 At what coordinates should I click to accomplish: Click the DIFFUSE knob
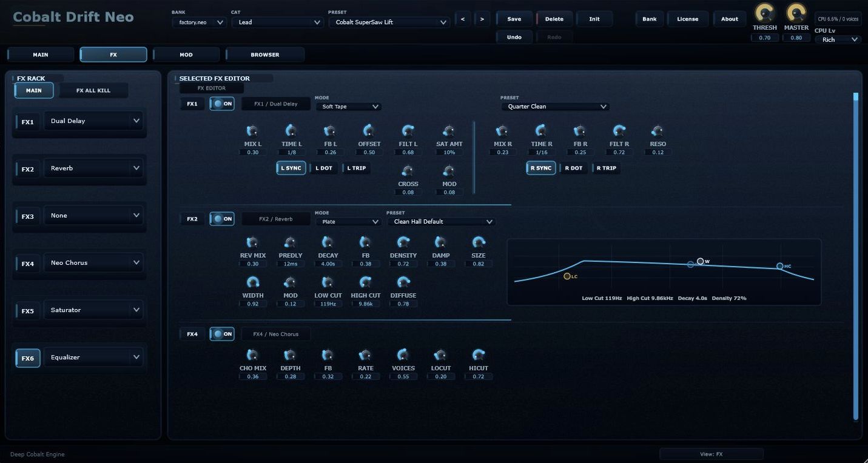(403, 282)
